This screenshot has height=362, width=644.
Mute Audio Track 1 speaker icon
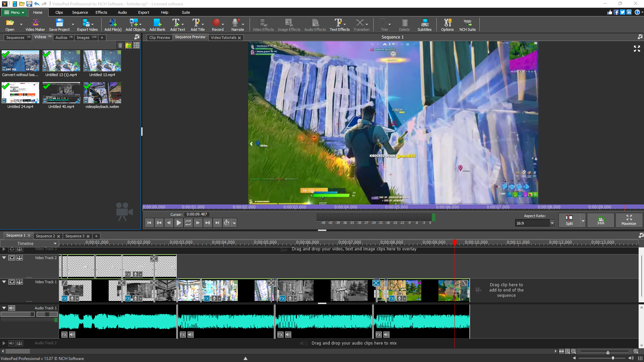coord(11,308)
